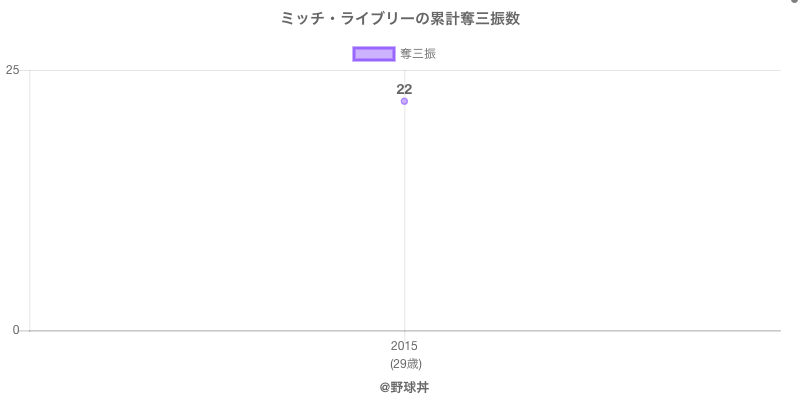Click the @野球丼 watermark text
Viewport: 800px width, 400px height.
[404, 387]
